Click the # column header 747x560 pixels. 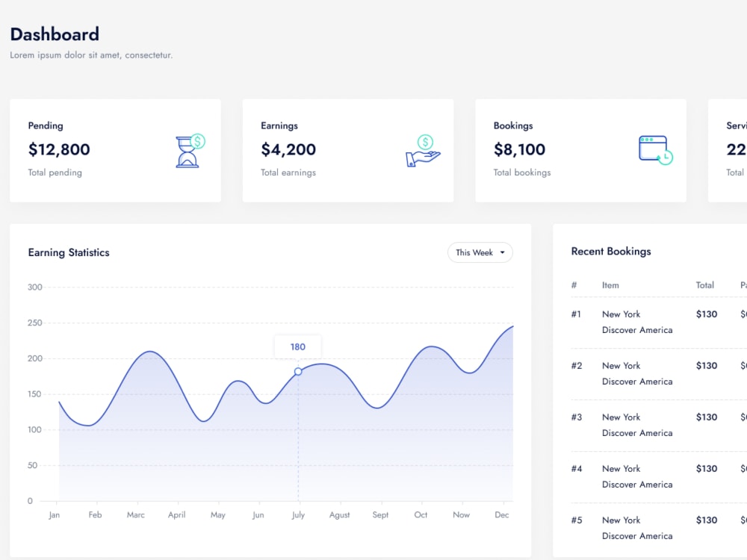pyautogui.click(x=574, y=285)
